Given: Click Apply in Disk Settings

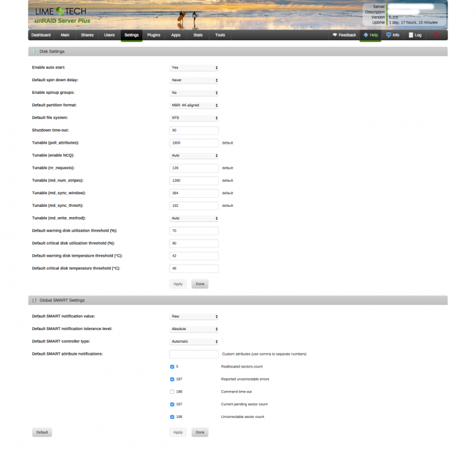Looking at the screenshot, I should (x=178, y=284).
